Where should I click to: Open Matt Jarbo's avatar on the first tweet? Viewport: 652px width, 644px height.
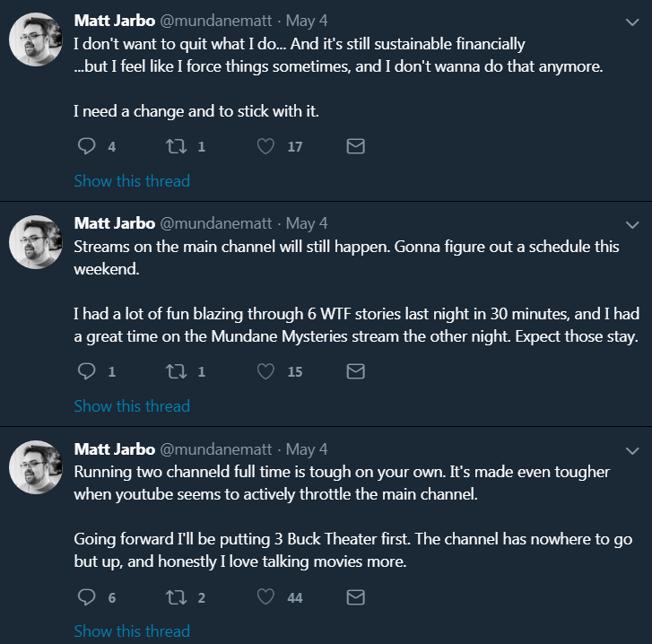[36, 39]
